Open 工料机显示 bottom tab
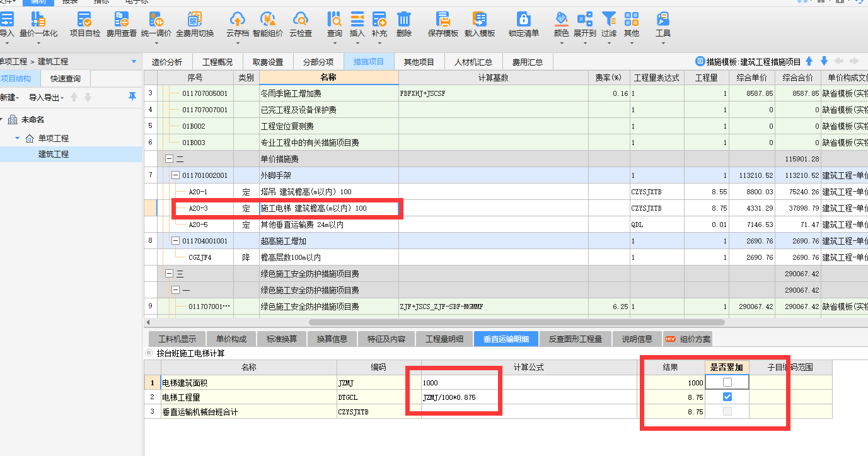868x456 pixels. 177,339
